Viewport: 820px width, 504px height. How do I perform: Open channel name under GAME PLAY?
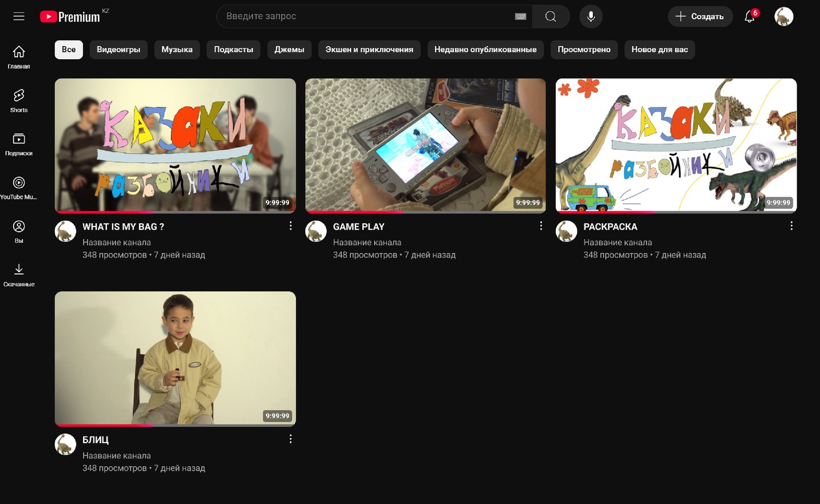coord(367,243)
